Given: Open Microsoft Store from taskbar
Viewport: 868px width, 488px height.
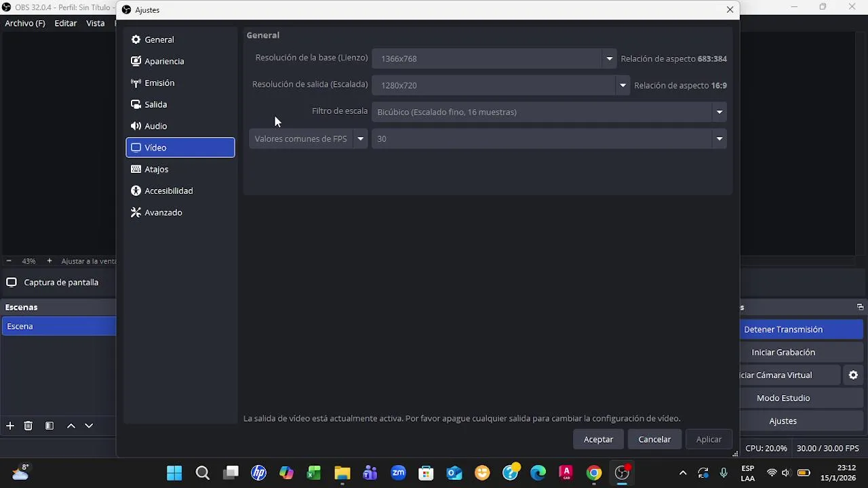Looking at the screenshot, I should click(x=426, y=473).
